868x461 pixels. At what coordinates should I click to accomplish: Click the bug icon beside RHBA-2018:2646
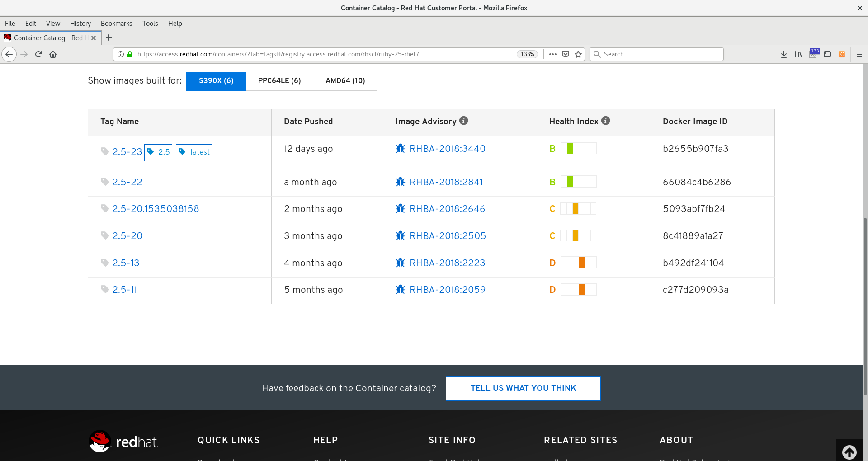click(400, 209)
